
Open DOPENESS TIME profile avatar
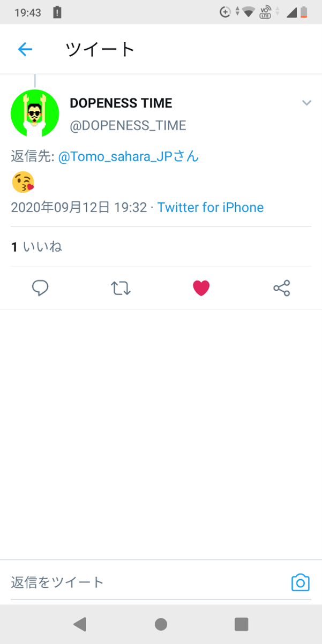[35, 113]
